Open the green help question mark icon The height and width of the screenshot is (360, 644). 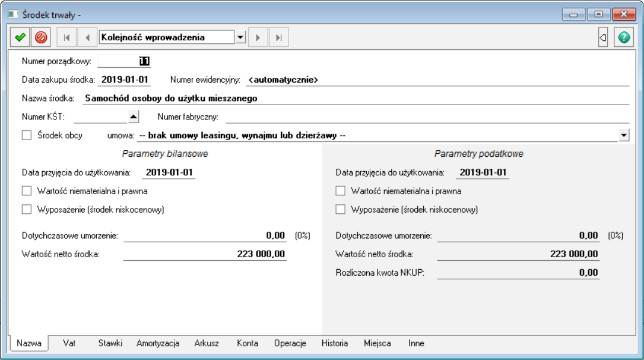(x=623, y=37)
